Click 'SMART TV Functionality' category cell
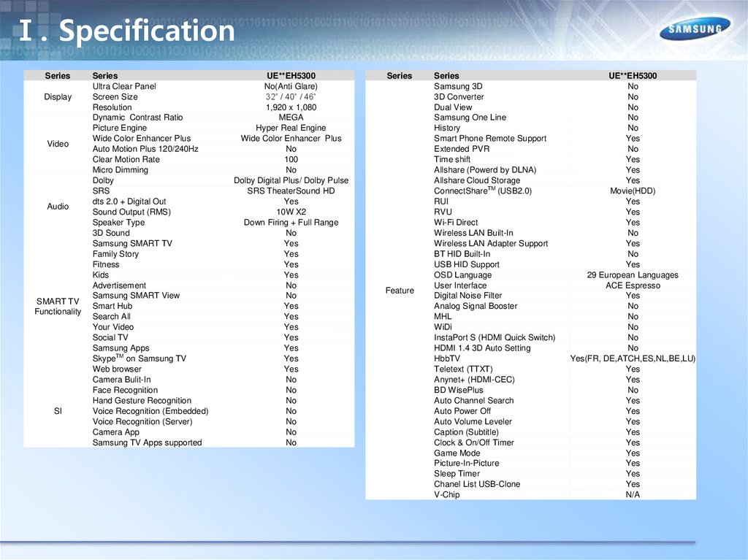This screenshot has width=748, height=560. 58,306
